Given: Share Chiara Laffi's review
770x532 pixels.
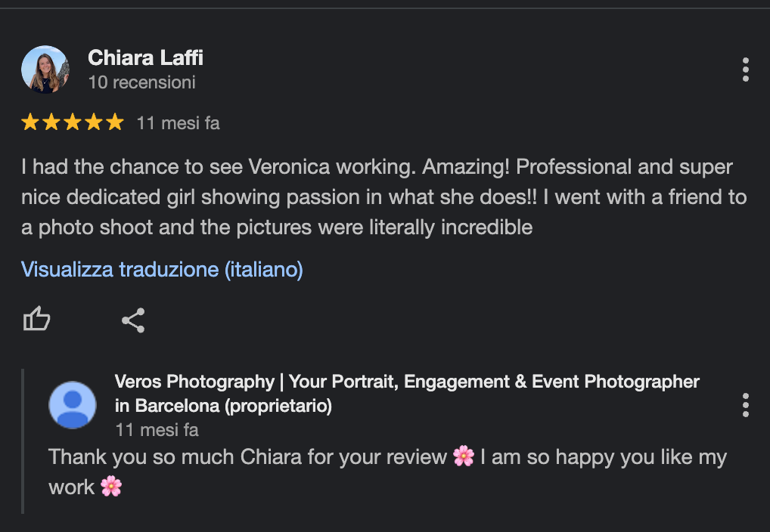Looking at the screenshot, I should [x=133, y=320].
